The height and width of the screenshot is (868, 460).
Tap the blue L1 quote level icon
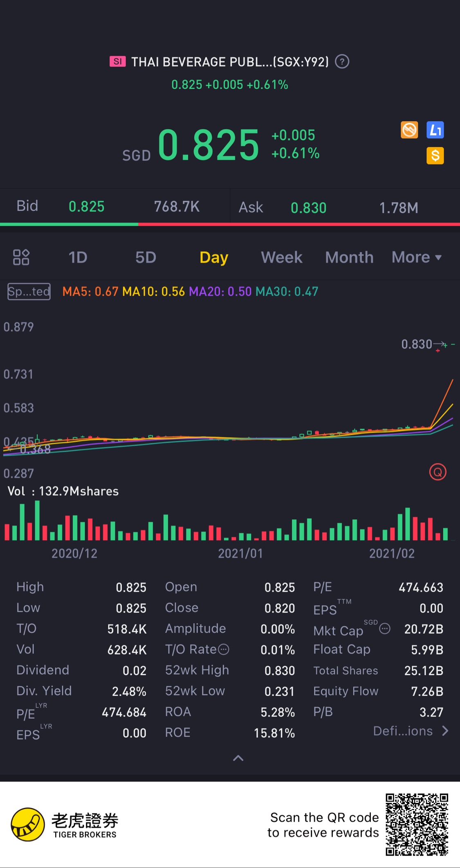coord(435,130)
